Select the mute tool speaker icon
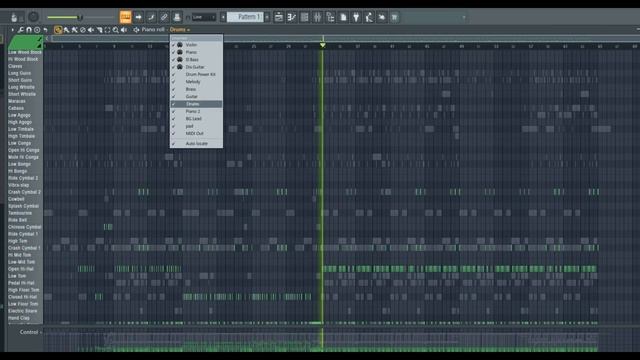This screenshot has height=360, width=640. pos(91,30)
